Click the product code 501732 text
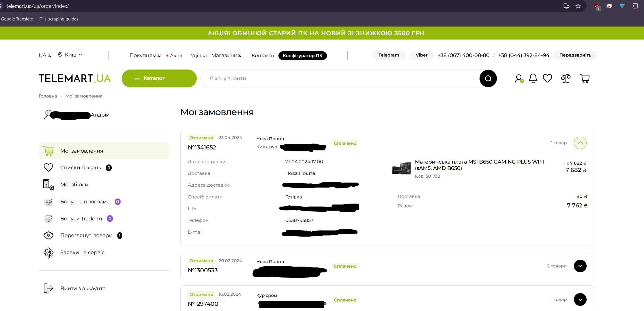 coord(427,176)
